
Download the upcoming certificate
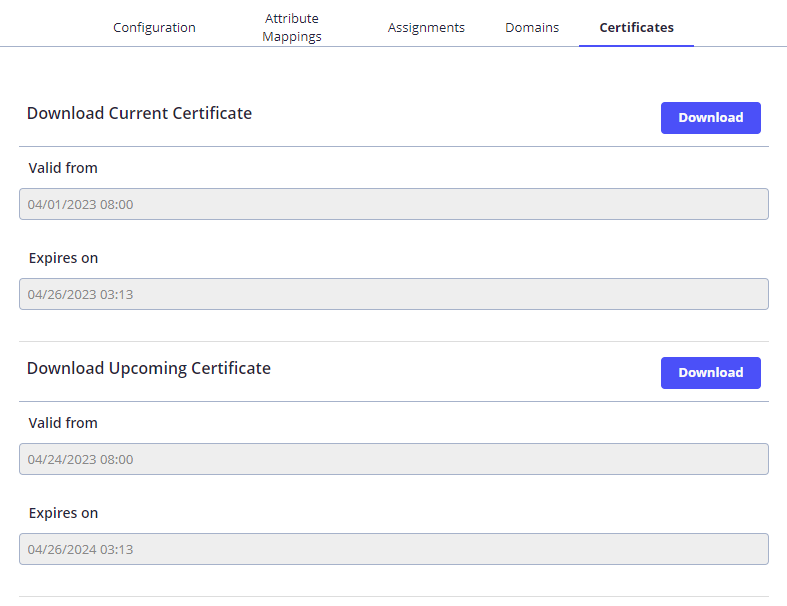[x=710, y=372]
